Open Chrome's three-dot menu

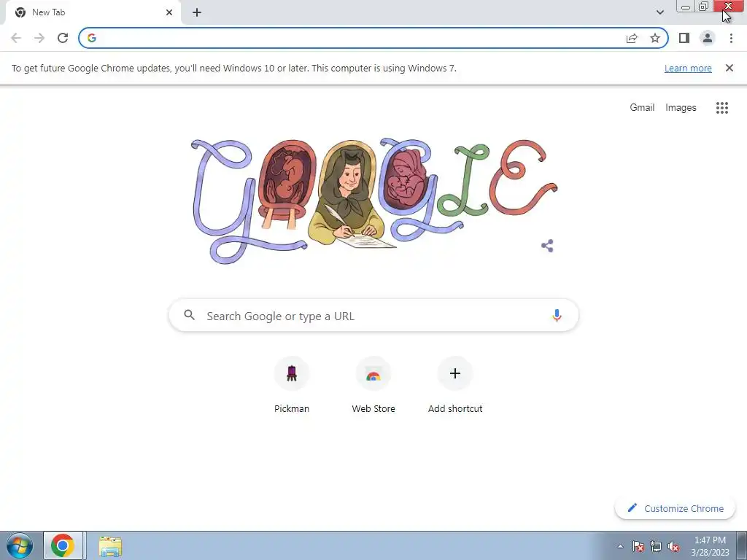tap(731, 38)
